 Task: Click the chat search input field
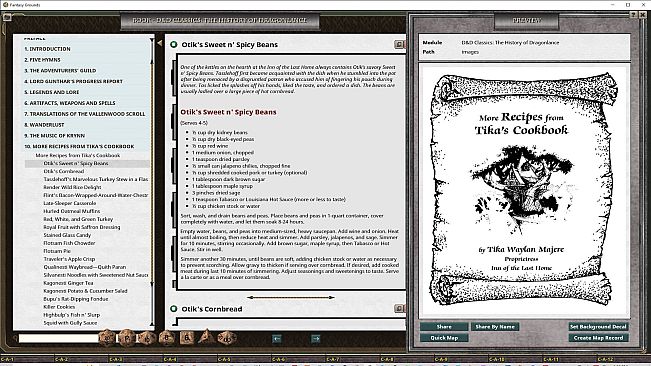click(x=59, y=338)
